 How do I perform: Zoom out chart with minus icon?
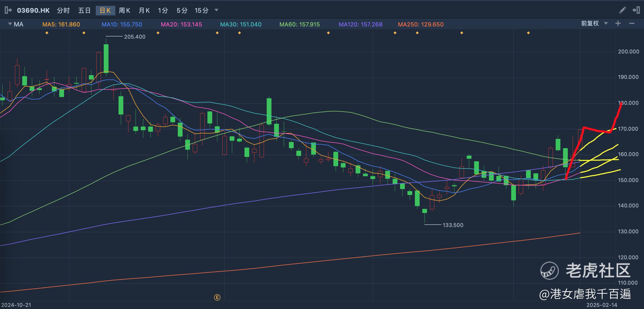click(x=632, y=24)
